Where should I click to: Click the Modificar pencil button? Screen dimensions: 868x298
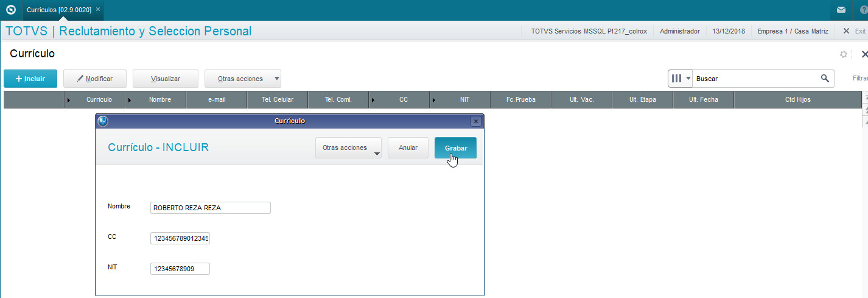tap(96, 79)
